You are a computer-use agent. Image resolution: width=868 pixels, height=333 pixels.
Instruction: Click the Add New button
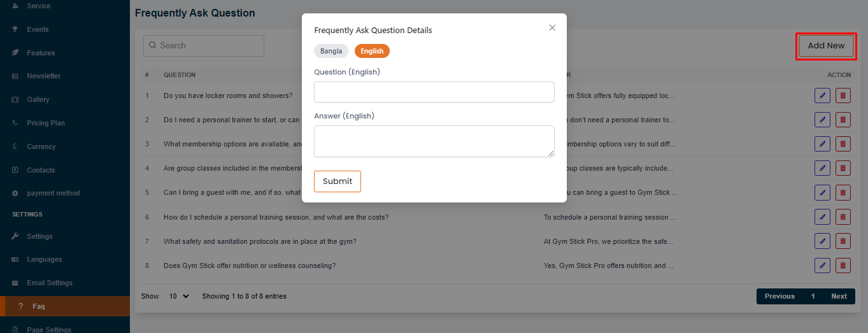click(826, 46)
